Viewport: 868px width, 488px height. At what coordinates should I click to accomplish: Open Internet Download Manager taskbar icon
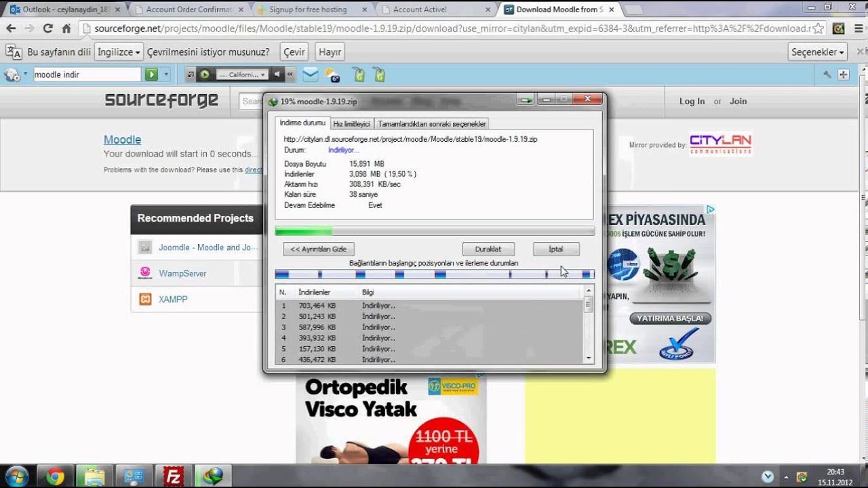pyautogui.click(x=213, y=476)
